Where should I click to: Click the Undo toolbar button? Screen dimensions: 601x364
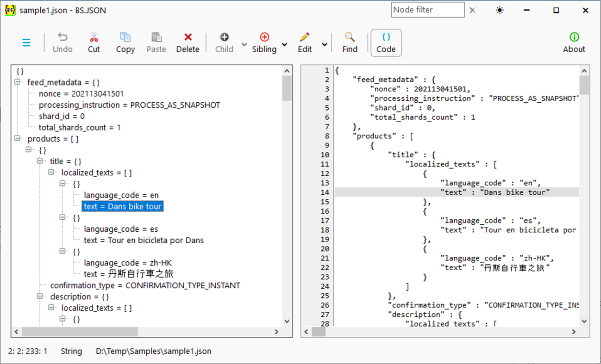[63, 43]
